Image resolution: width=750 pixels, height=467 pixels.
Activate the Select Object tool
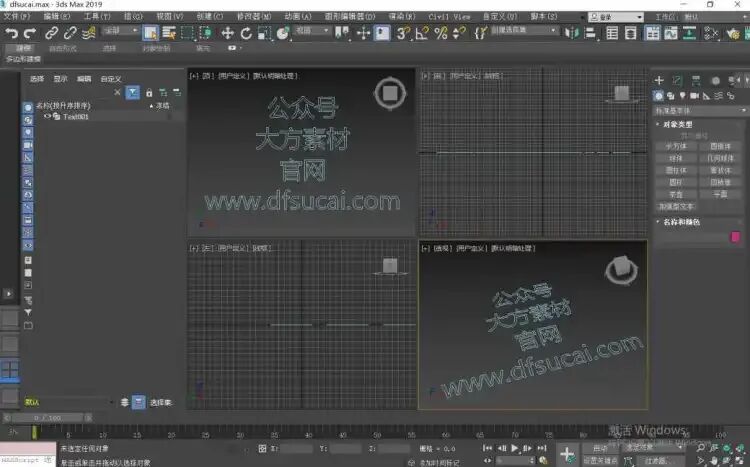click(x=150, y=33)
